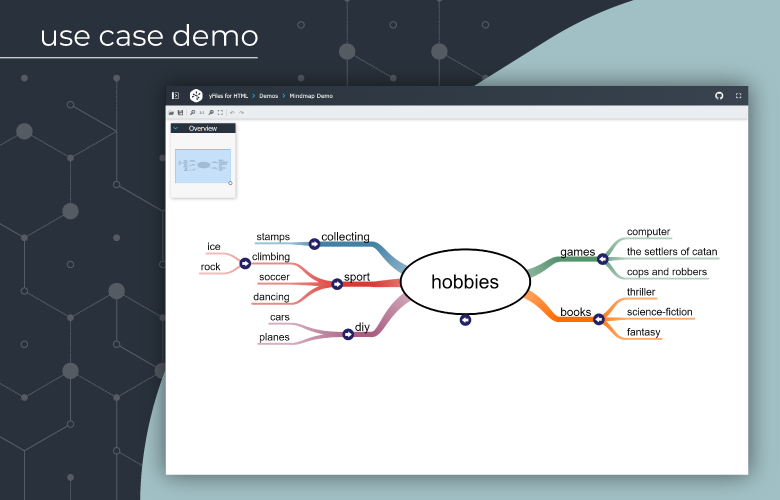Image resolution: width=780 pixels, height=500 pixels.
Task: Toggle the left sidebar panel icon
Action: pos(175,96)
